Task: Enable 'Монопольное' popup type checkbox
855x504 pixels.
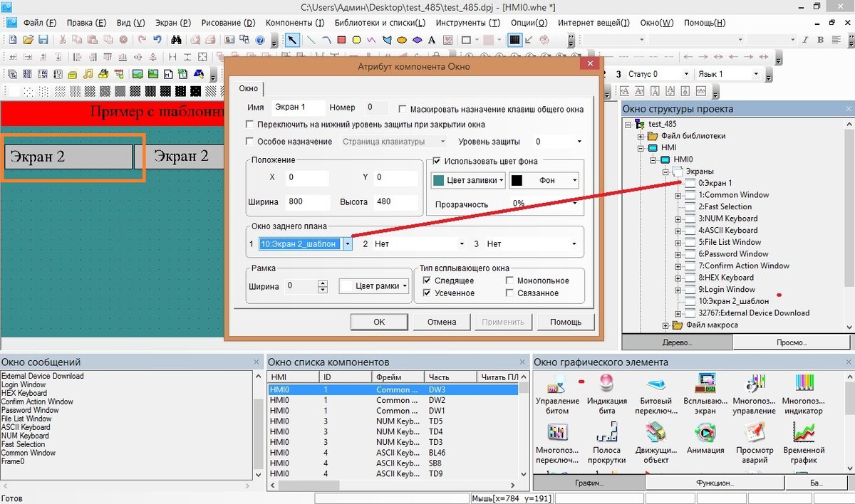Action: 509,280
